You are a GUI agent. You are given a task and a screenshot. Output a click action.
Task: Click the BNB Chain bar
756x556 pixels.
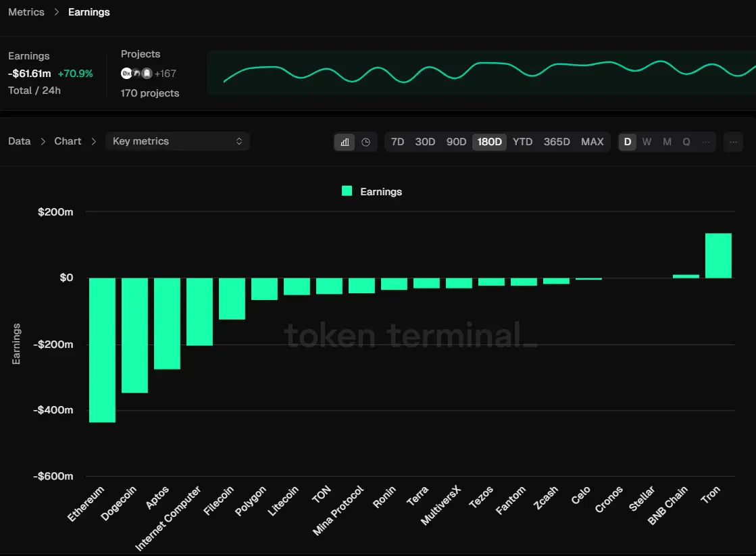(686, 276)
